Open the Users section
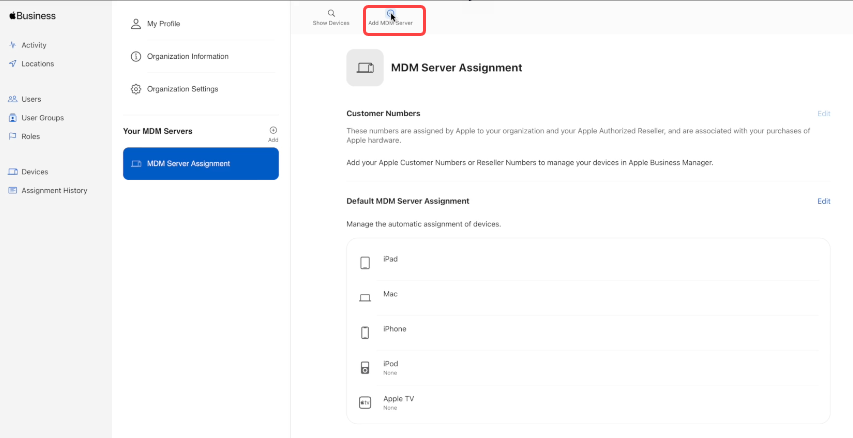Viewport: 853px width, 438px height. click(31, 99)
